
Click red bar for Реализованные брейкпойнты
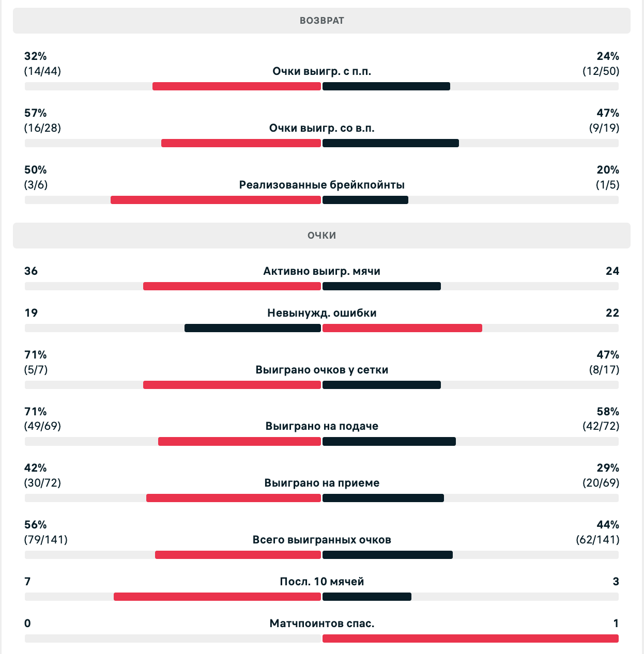(x=216, y=200)
